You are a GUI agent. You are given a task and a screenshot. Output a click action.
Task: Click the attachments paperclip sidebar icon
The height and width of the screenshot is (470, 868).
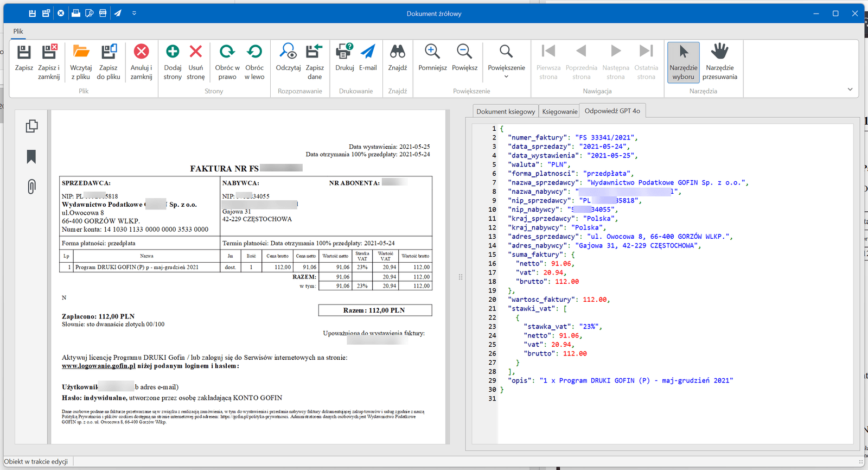(31, 187)
